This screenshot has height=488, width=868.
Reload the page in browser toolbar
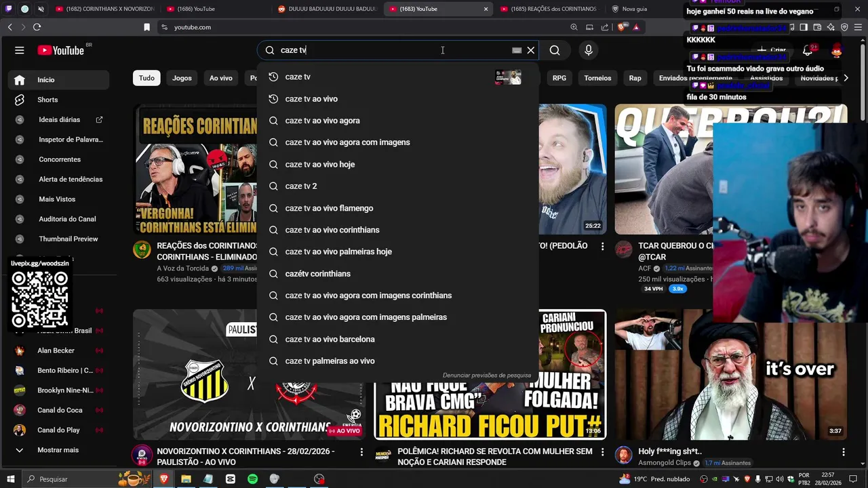(x=37, y=27)
